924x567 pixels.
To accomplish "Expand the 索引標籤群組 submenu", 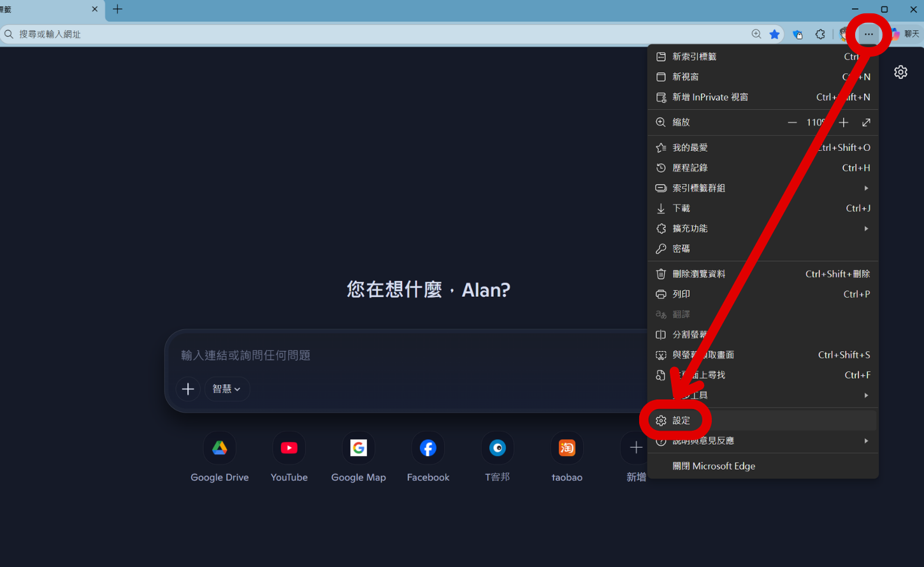I will [x=865, y=187].
